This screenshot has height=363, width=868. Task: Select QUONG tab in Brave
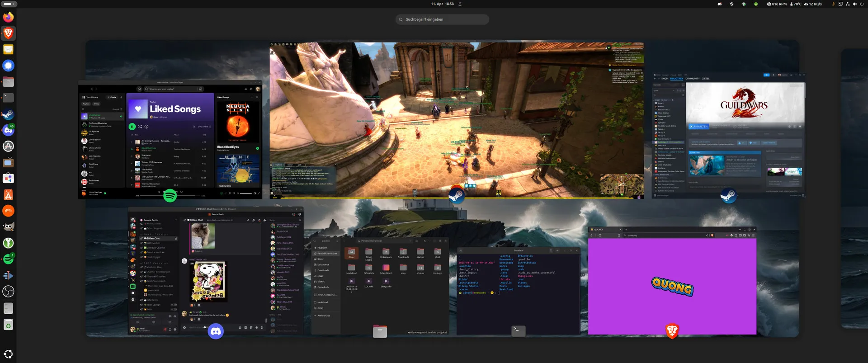[x=606, y=230]
